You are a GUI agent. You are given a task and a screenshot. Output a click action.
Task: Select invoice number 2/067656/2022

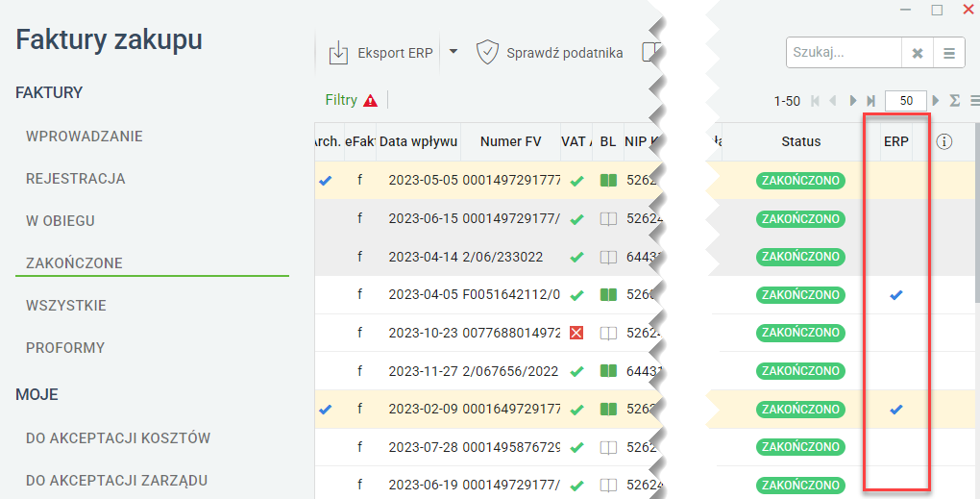pyautogui.click(x=510, y=371)
